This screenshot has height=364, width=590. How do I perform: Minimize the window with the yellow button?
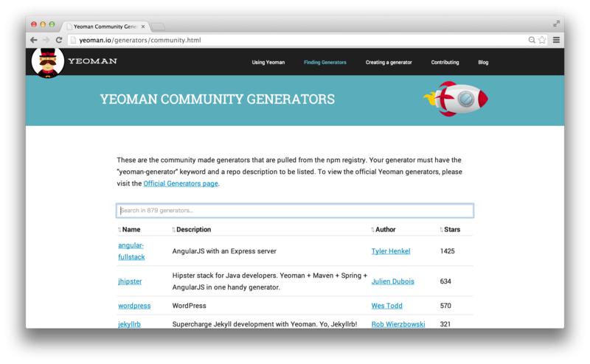tap(43, 24)
